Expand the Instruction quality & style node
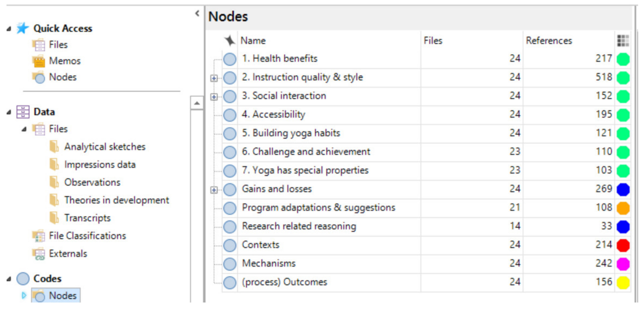The image size is (644, 309). point(214,78)
